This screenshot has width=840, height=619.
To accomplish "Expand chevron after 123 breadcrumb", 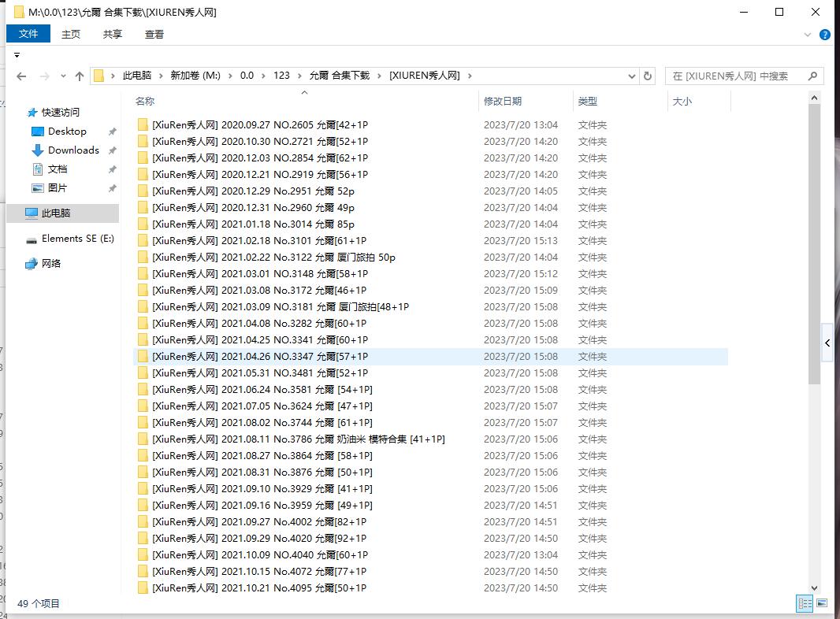I will pos(299,76).
